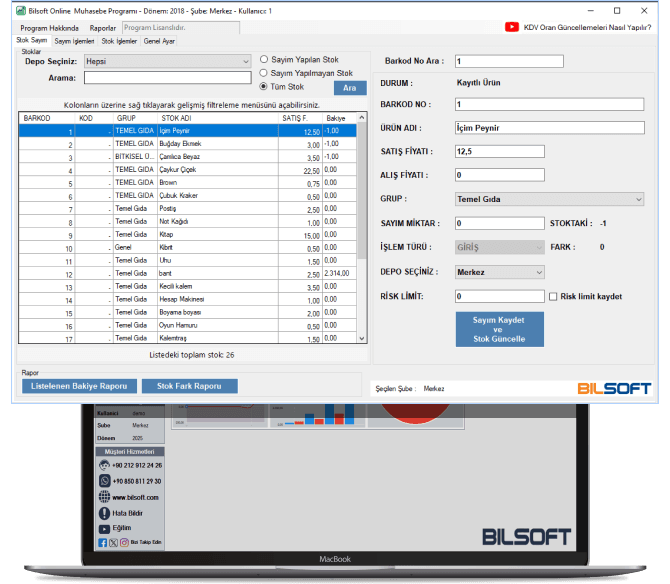
Task: Select the Buğday Ekmek row
Action: [188, 144]
